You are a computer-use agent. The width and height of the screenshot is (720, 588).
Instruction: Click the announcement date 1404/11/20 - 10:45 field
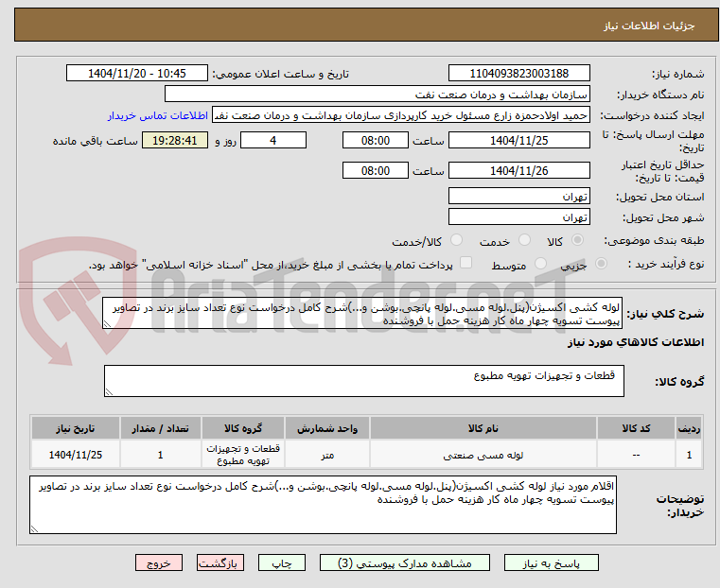pyautogui.click(x=137, y=74)
